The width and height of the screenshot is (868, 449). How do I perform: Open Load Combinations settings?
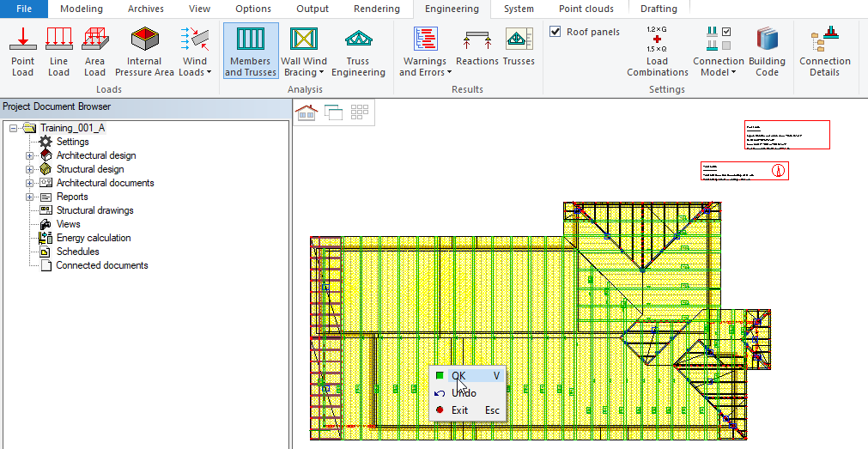coord(657,52)
